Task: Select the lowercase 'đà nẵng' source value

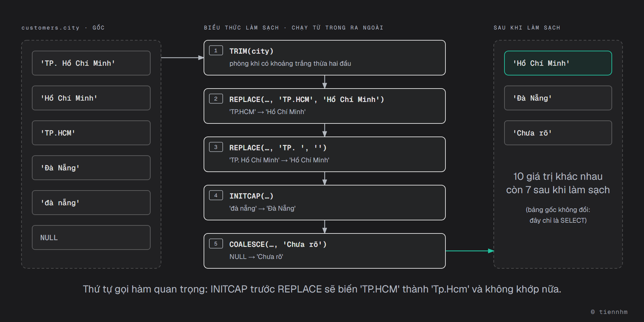Action: 91,203
